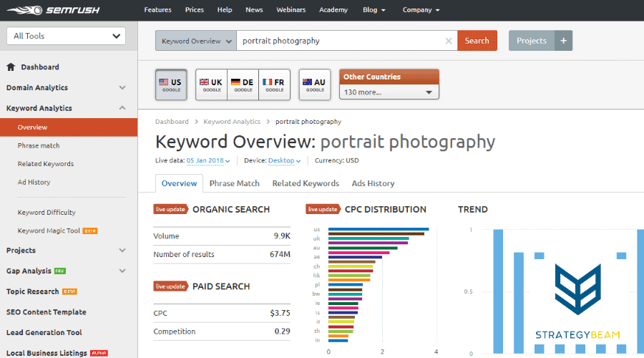Switch to the Overview tab
Viewport: 644px width, 358px height.
point(179,183)
